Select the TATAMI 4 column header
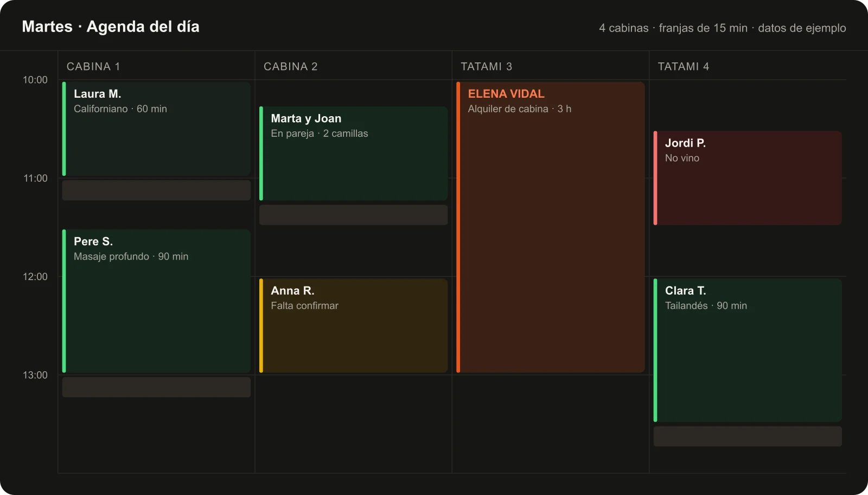The image size is (868, 495). (x=684, y=66)
